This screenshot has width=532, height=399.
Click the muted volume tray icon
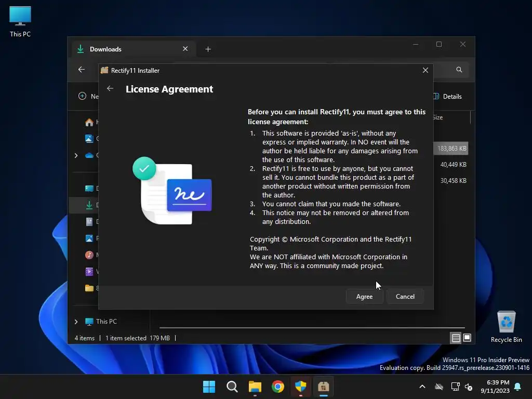(469, 387)
